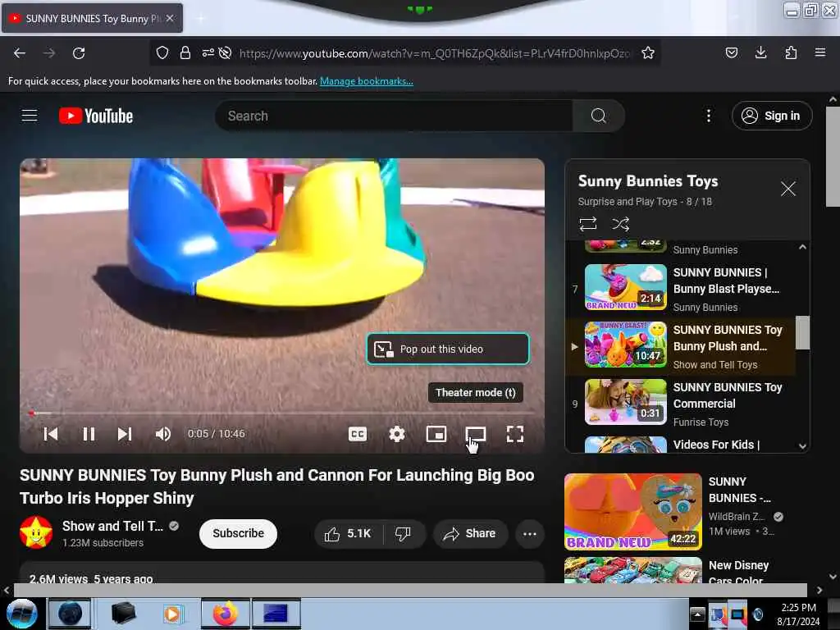Open the Windows Start button
The height and width of the screenshot is (630, 840).
(21, 613)
